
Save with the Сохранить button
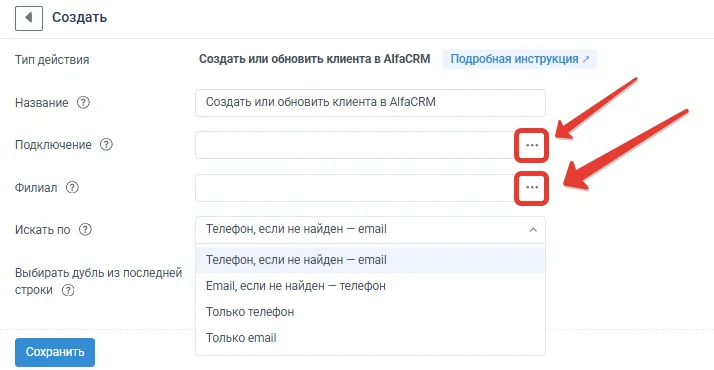click(x=55, y=352)
